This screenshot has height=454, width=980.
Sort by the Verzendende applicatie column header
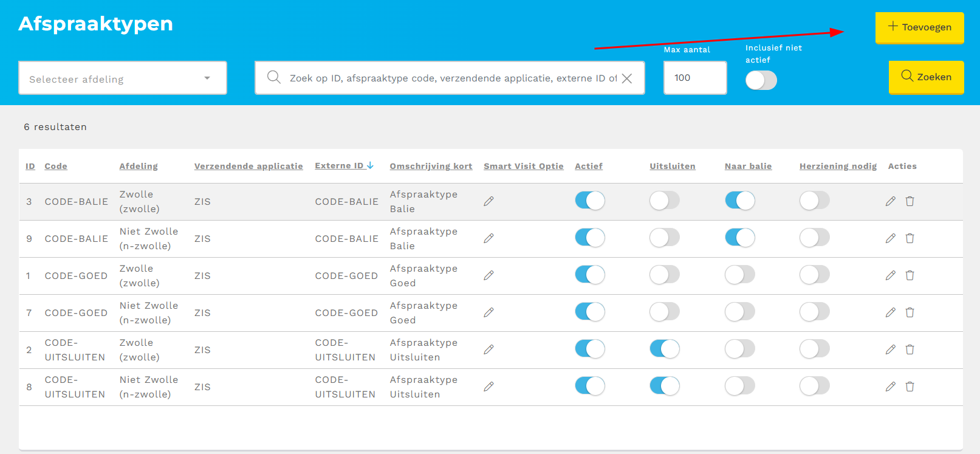pos(248,167)
